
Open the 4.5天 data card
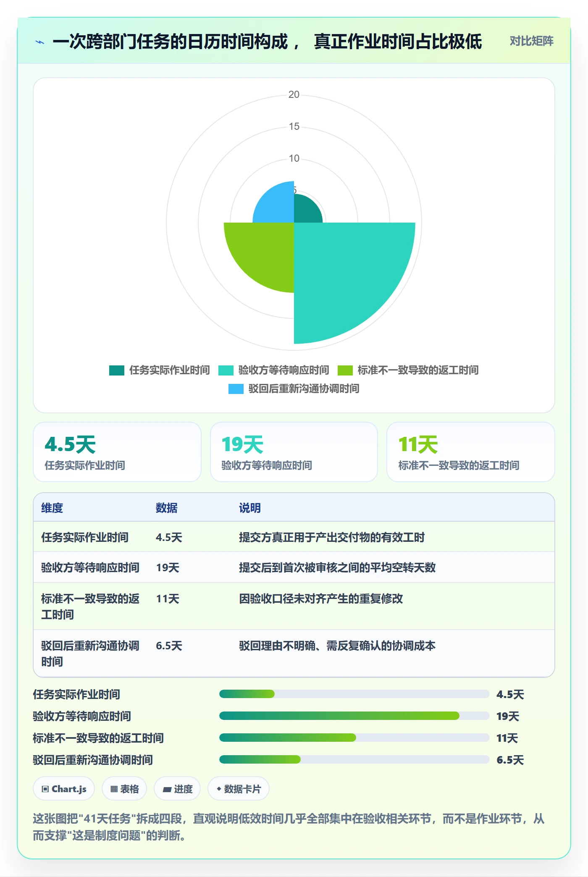(117, 452)
